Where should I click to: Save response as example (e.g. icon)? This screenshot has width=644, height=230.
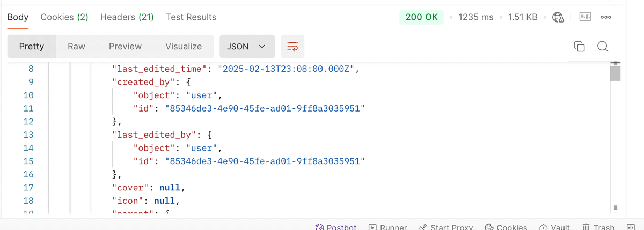[584, 17]
